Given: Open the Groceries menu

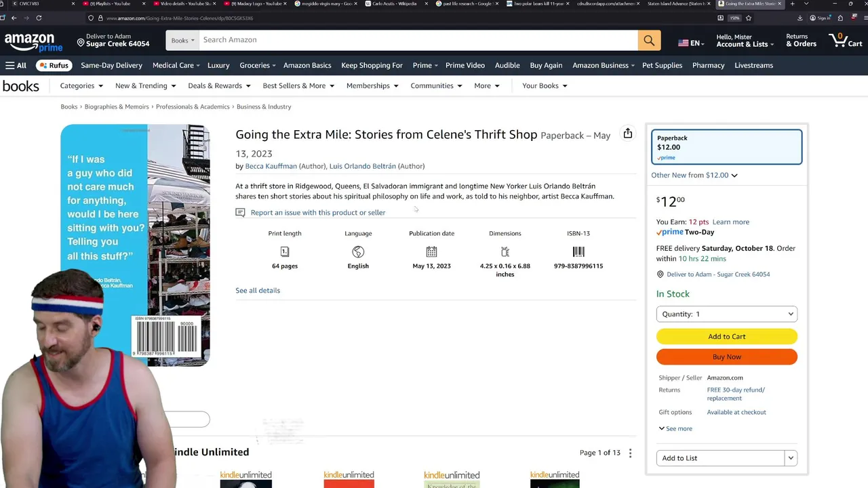Looking at the screenshot, I should (x=257, y=65).
